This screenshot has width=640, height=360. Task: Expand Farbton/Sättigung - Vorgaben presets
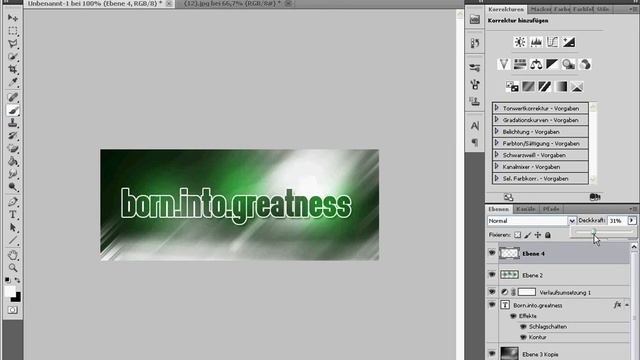[497, 143]
